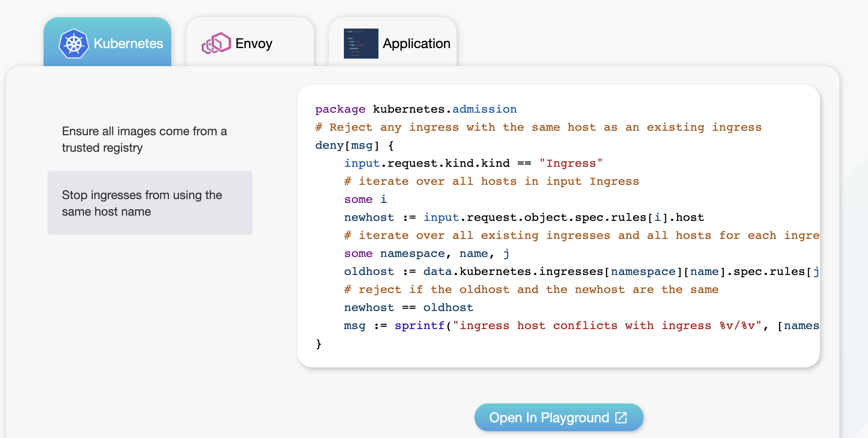Click the 'oldhost := data.kubernetes.ingresses' line
Image resolution: width=868 pixels, height=438 pixels.
coord(582,272)
